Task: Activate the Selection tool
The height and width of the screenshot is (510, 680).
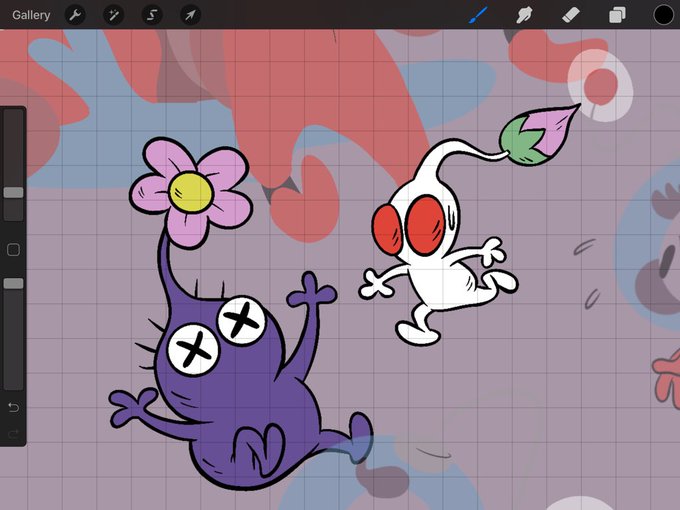Action: tap(152, 15)
